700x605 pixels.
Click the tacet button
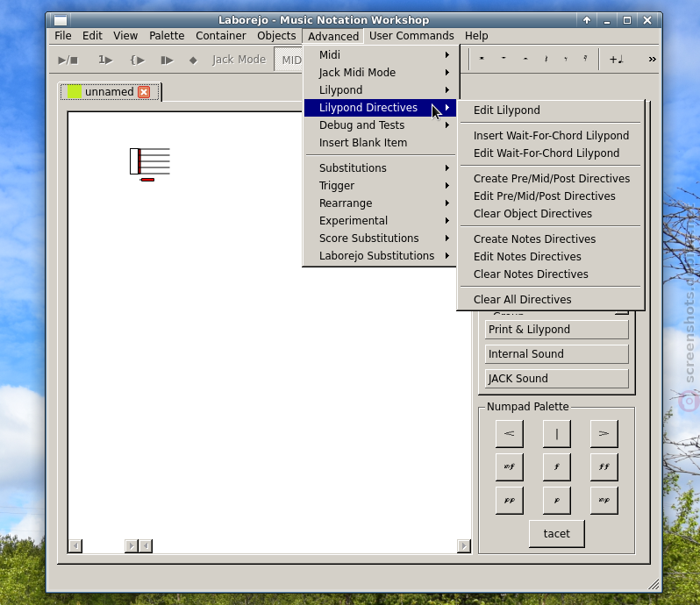[x=557, y=534]
